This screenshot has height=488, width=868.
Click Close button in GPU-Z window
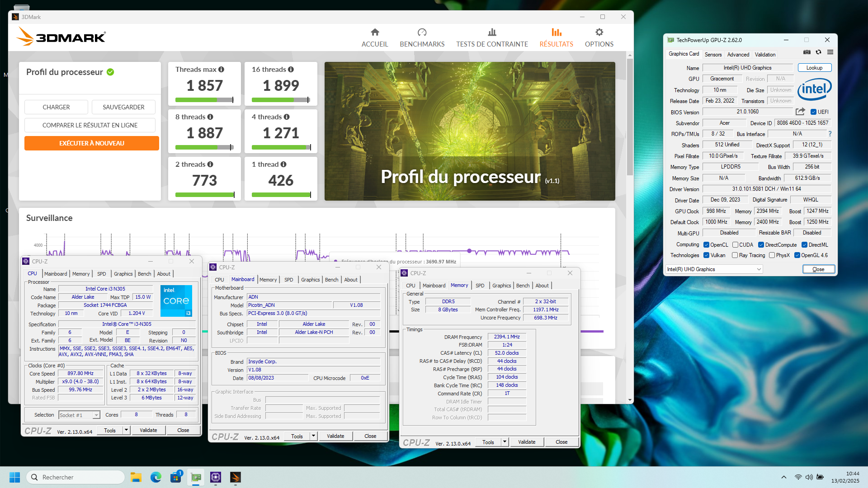pos(818,269)
